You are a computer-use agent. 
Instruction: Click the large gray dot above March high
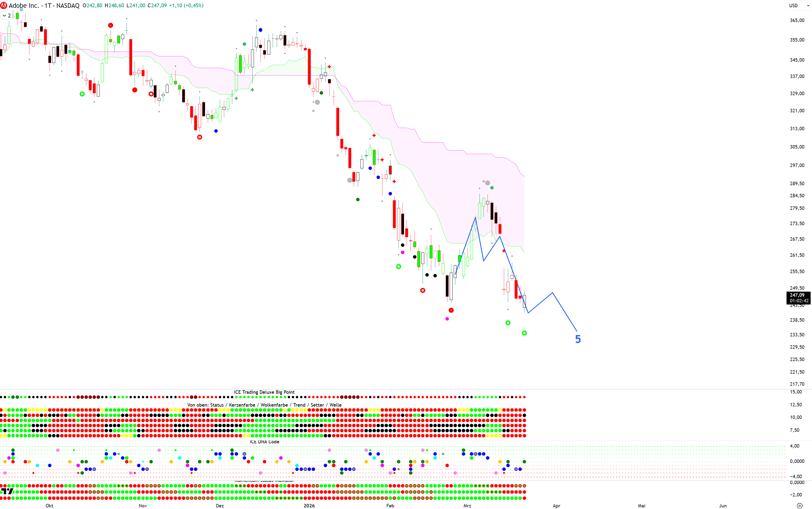487,183
